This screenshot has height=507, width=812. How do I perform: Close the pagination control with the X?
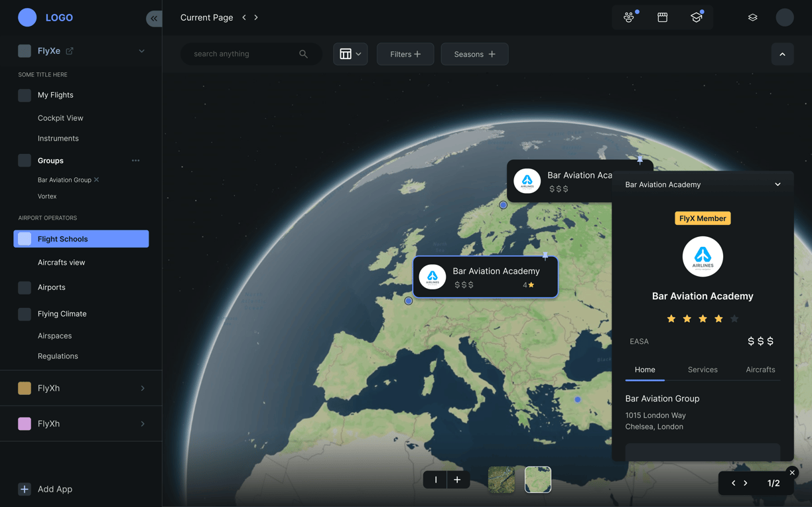coord(792,472)
